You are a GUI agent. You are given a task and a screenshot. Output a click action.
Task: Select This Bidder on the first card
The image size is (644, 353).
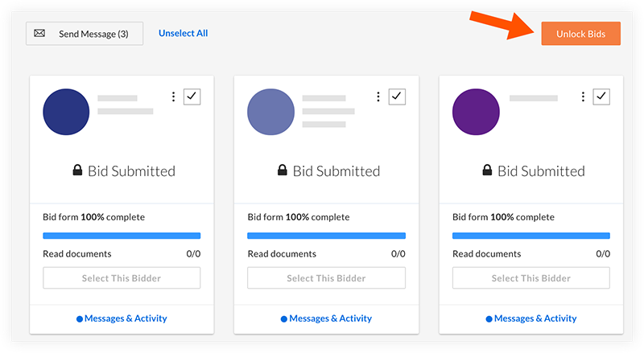tap(122, 278)
